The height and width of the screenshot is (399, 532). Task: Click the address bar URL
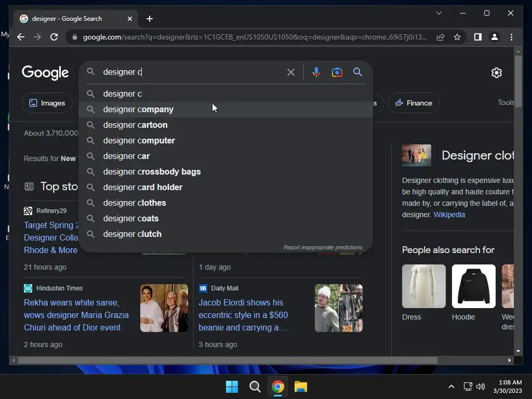pos(255,37)
